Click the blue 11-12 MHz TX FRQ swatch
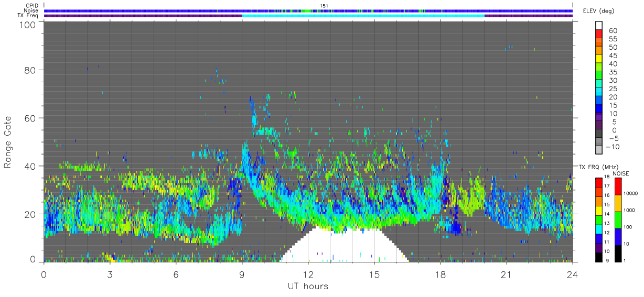This screenshot has width=644, height=297. [599, 237]
